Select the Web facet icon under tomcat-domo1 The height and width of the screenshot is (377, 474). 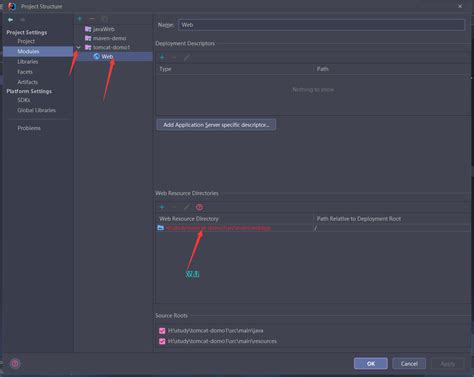pyautogui.click(x=97, y=56)
